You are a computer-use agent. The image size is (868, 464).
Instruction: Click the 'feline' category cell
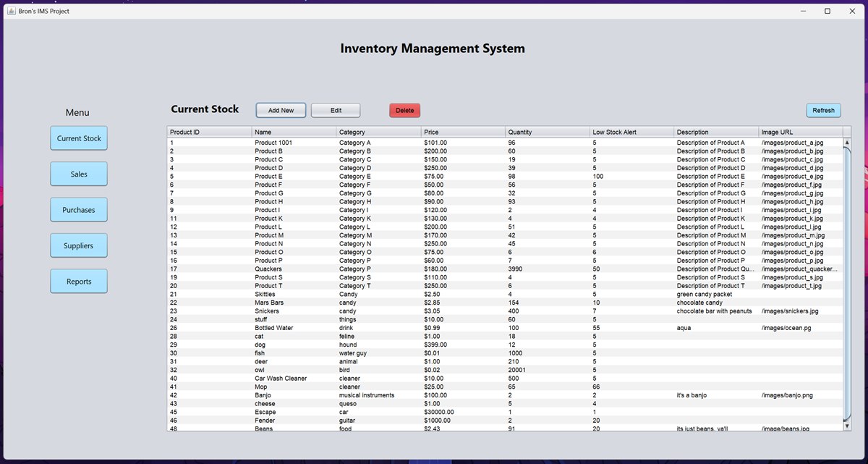coord(378,336)
